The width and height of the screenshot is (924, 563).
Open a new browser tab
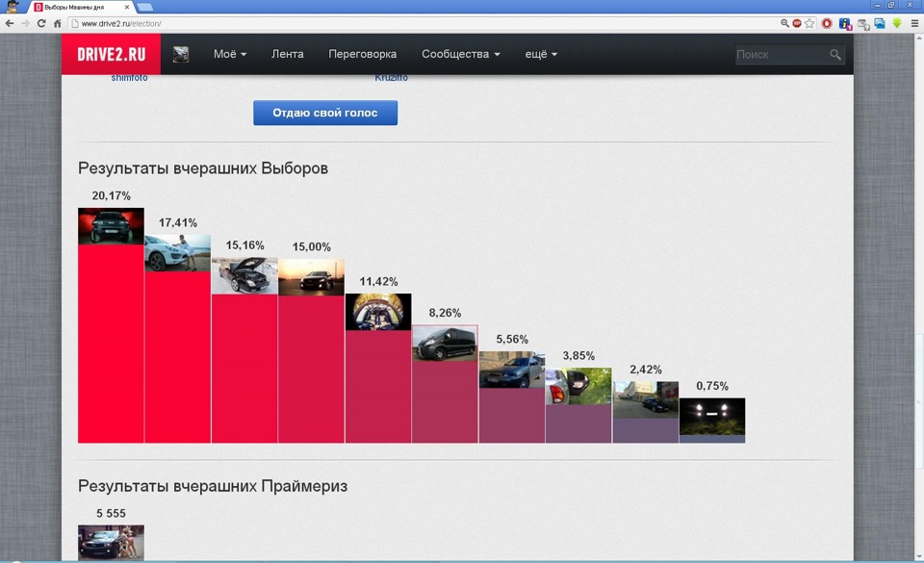pos(144,7)
